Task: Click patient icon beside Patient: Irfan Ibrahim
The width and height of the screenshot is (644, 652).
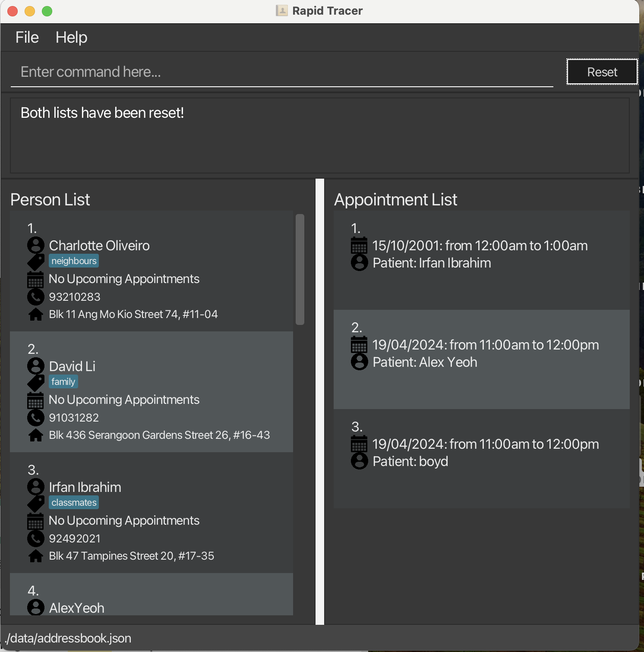Action: 360,262
